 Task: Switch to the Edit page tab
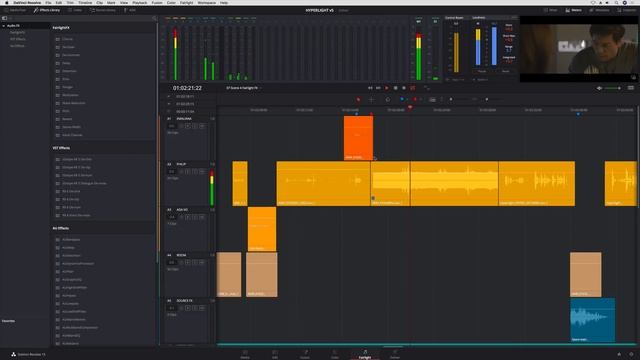click(275, 354)
